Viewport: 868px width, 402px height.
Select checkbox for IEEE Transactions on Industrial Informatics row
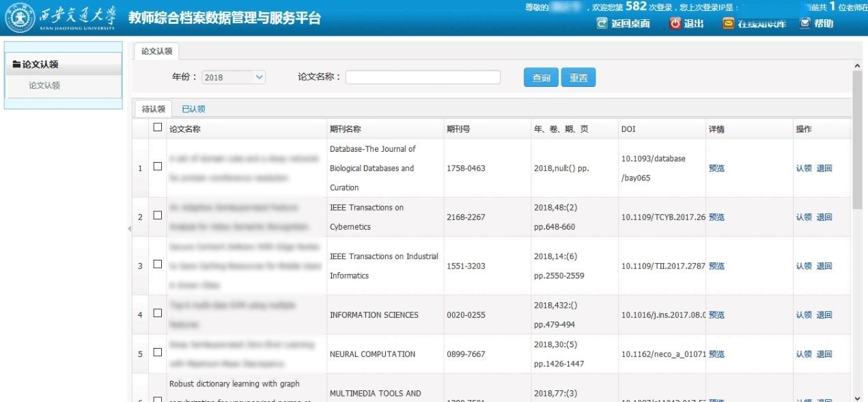(x=158, y=264)
